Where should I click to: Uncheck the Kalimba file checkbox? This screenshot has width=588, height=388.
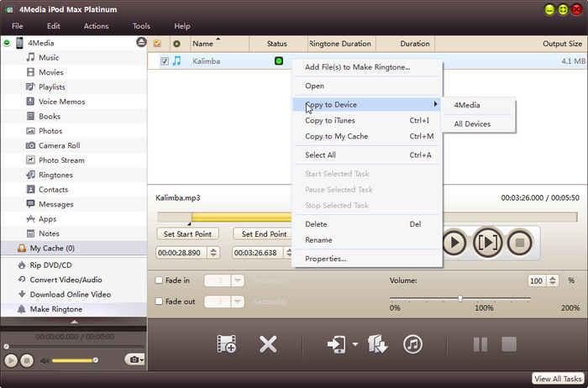pos(165,61)
